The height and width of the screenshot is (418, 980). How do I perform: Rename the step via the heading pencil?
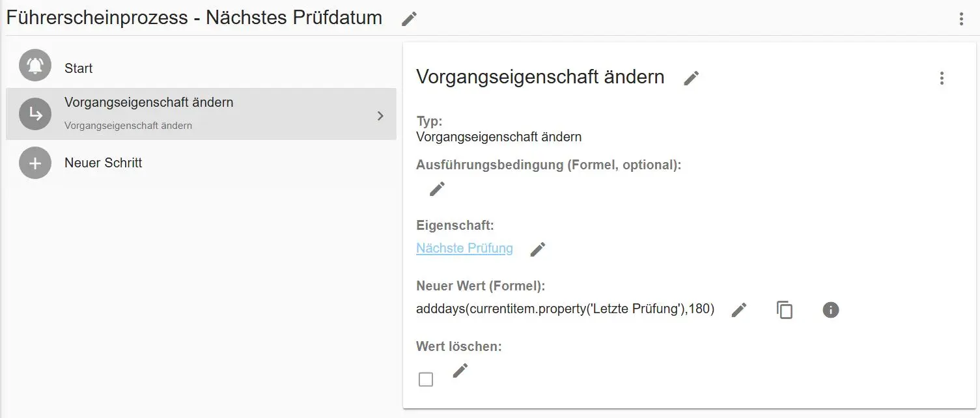pyautogui.click(x=691, y=78)
